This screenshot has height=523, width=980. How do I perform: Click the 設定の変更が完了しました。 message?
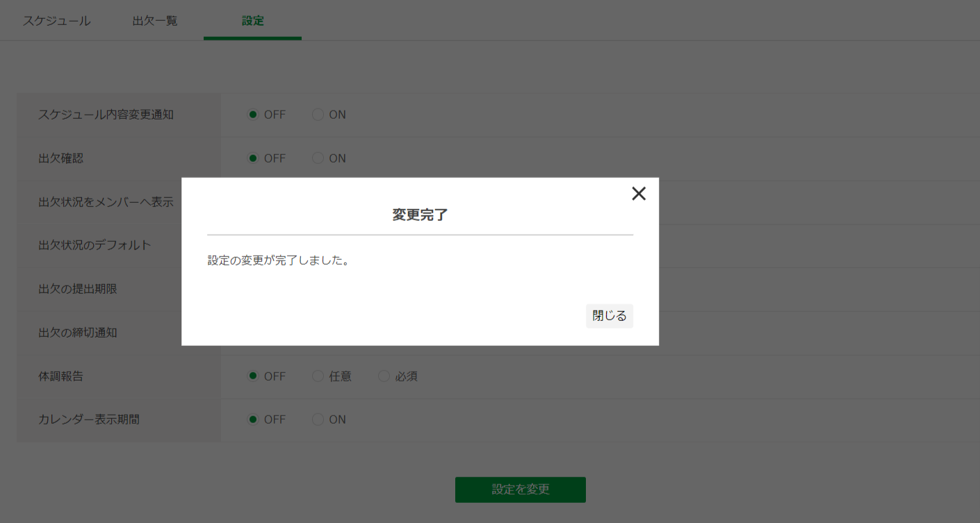(279, 261)
